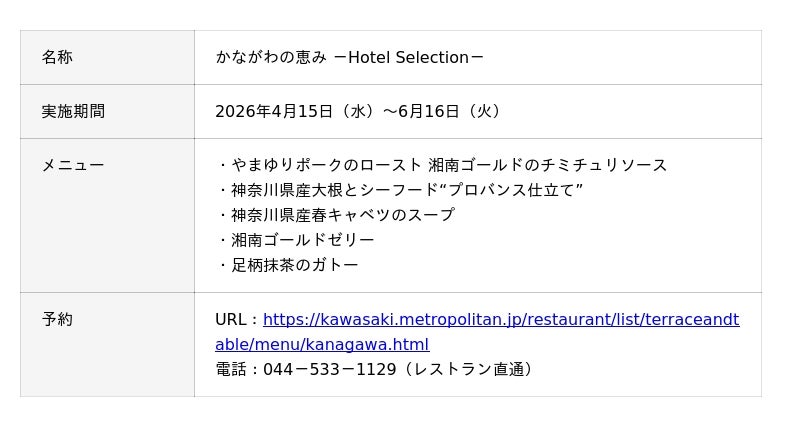Select the 湘南ゴールドゼリー menu item
Viewport: 800px width, 427px height.
(303, 240)
